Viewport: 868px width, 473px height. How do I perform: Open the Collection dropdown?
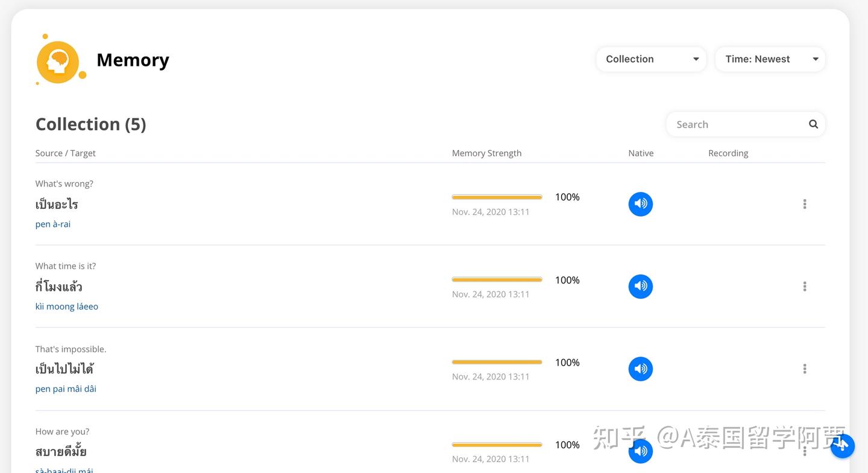point(651,59)
